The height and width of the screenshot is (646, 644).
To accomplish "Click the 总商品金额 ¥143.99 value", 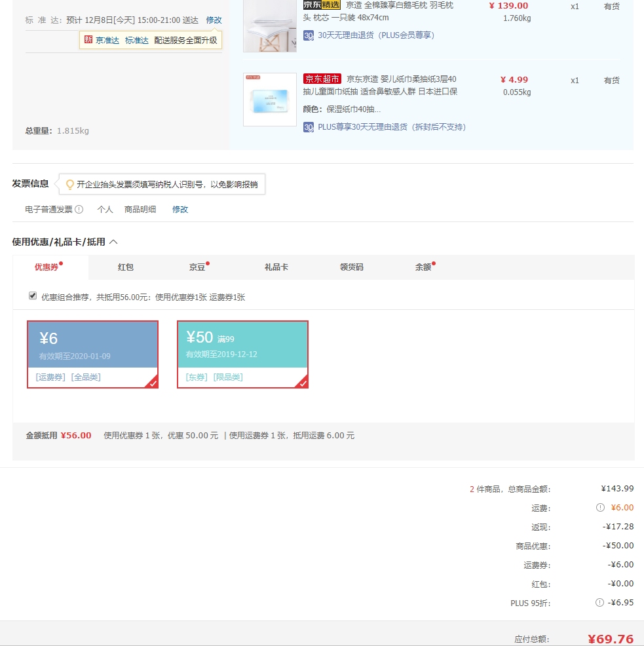I will pyautogui.click(x=618, y=489).
